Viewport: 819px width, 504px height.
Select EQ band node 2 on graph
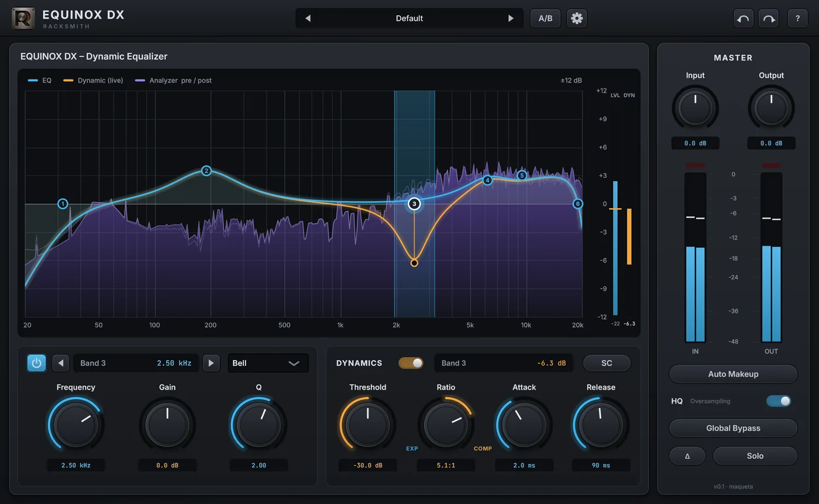click(x=206, y=171)
